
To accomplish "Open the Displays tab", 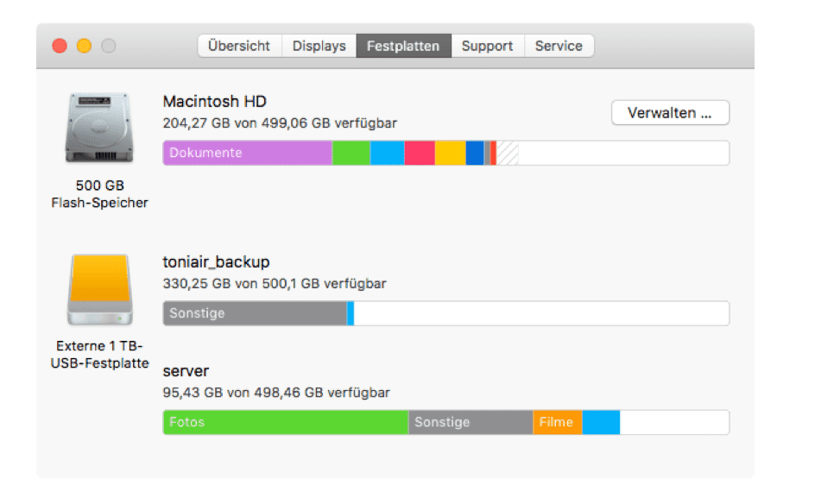I will [319, 46].
